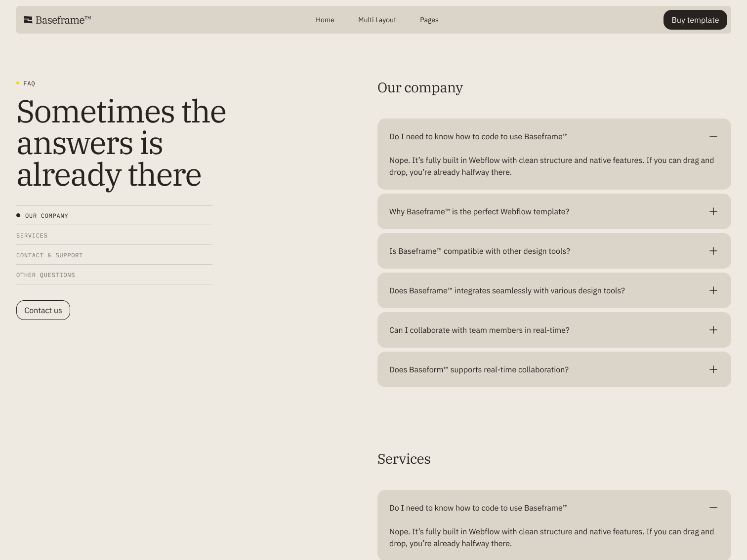Viewport: 747px width, 560px height.
Task: Click the plus icon beside 'Is Baseframe™ compatible with other design tools?'
Action: 713,251
